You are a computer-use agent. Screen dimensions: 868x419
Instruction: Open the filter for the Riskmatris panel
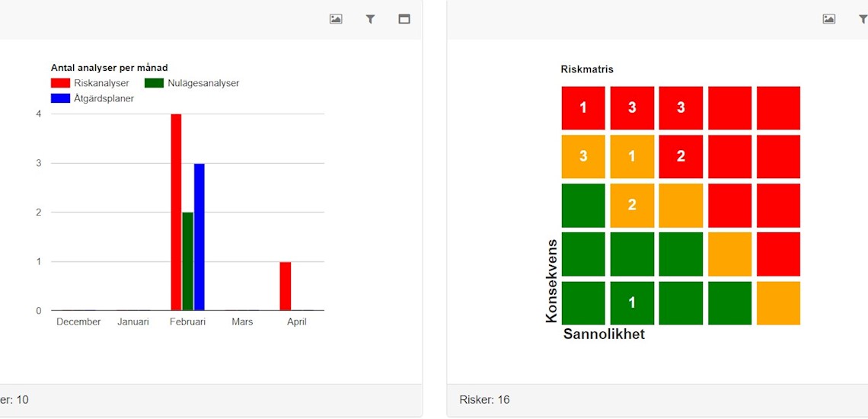pyautogui.click(x=863, y=19)
